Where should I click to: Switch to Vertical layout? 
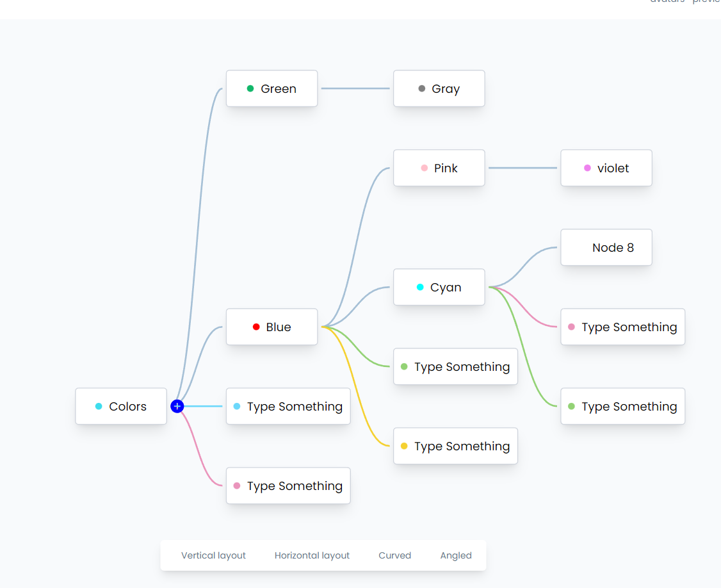pos(213,555)
